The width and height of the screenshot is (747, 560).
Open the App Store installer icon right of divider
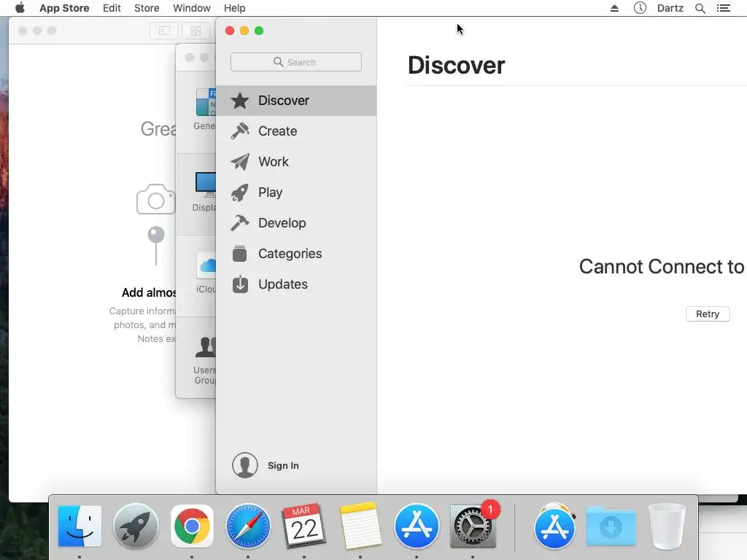tap(554, 526)
